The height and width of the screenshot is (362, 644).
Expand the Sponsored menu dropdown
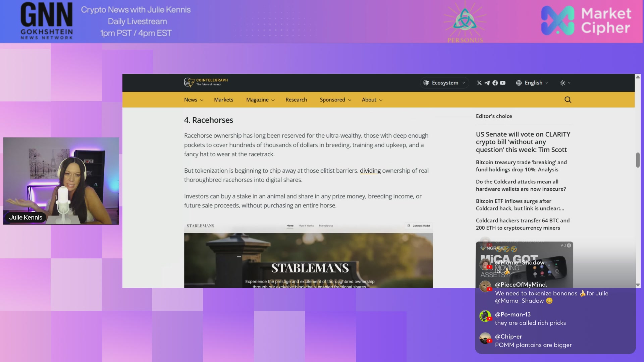(x=335, y=100)
